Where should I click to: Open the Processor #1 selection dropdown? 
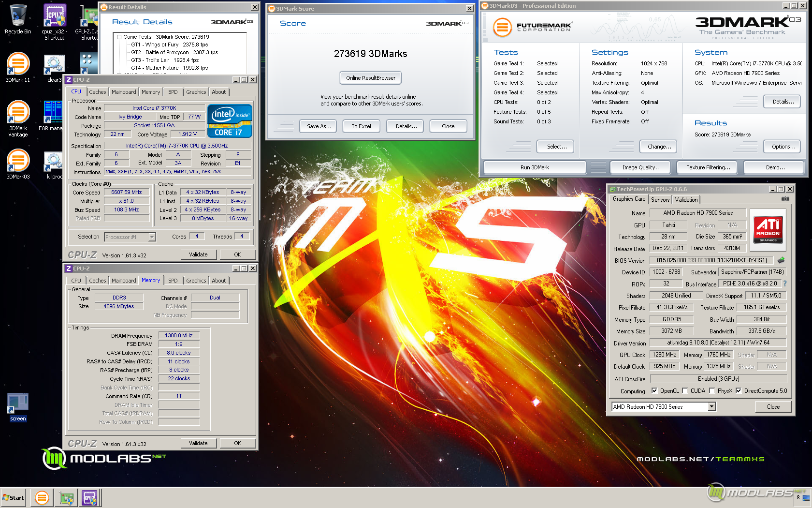pos(152,237)
